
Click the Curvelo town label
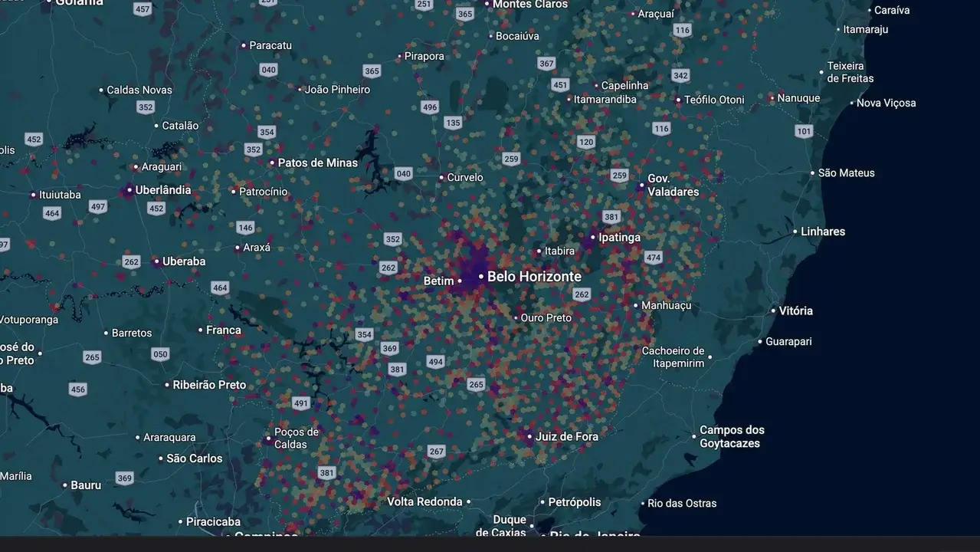[465, 177]
